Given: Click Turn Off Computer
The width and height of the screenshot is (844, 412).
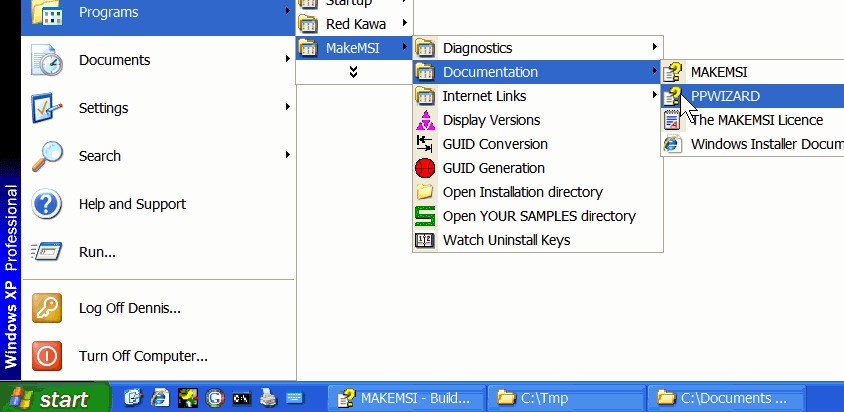Looking at the screenshot, I should [x=142, y=356].
